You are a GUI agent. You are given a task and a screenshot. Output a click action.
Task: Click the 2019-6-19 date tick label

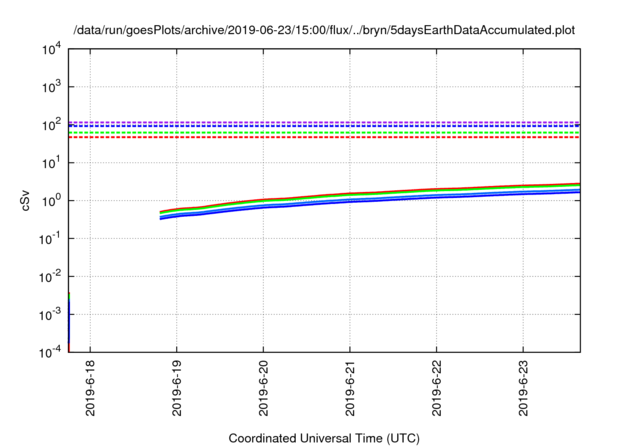tap(177, 388)
